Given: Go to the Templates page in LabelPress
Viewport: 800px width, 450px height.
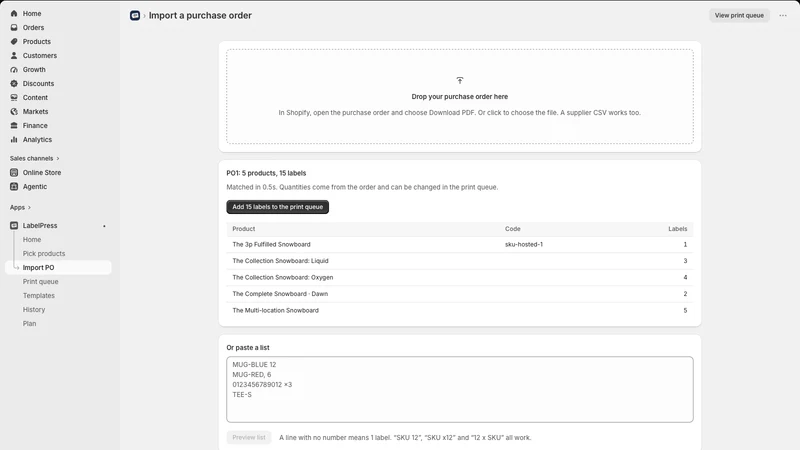Looking at the screenshot, I should 38,295.
